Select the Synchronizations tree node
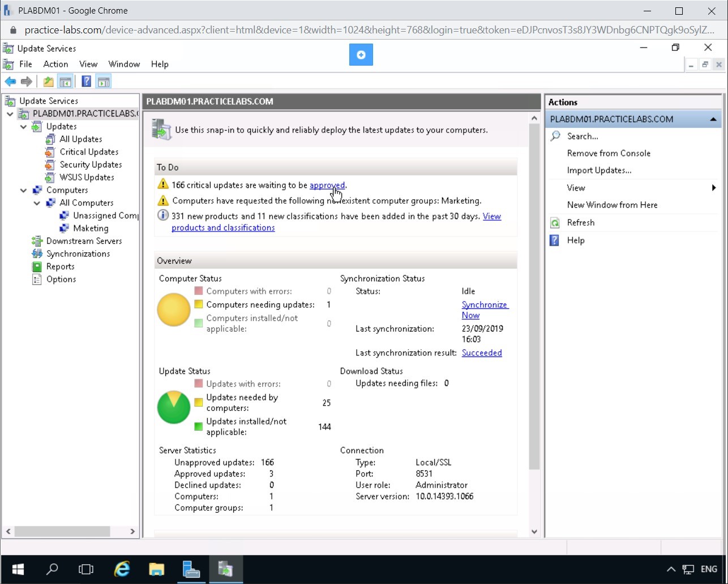Screen dimensions: 728x584 tap(78, 254)
